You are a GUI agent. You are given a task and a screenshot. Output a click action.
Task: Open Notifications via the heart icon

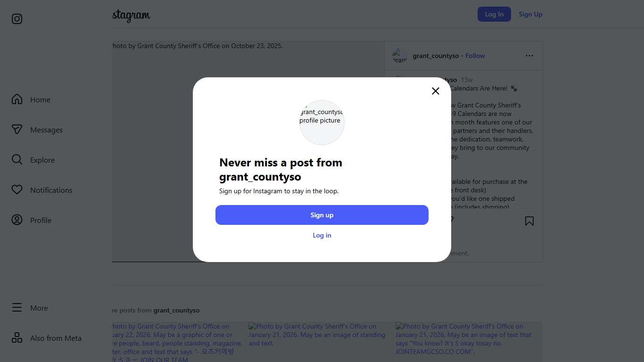[x=17, y=190]
